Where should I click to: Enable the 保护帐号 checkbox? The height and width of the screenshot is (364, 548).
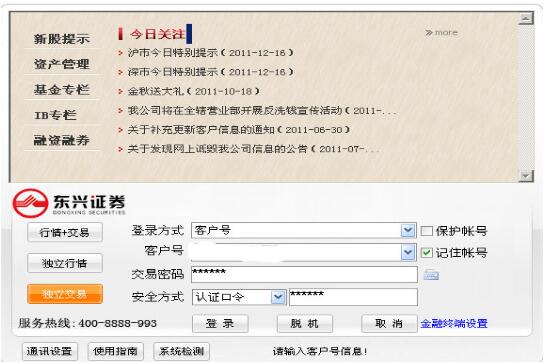[x=427, y=231]
